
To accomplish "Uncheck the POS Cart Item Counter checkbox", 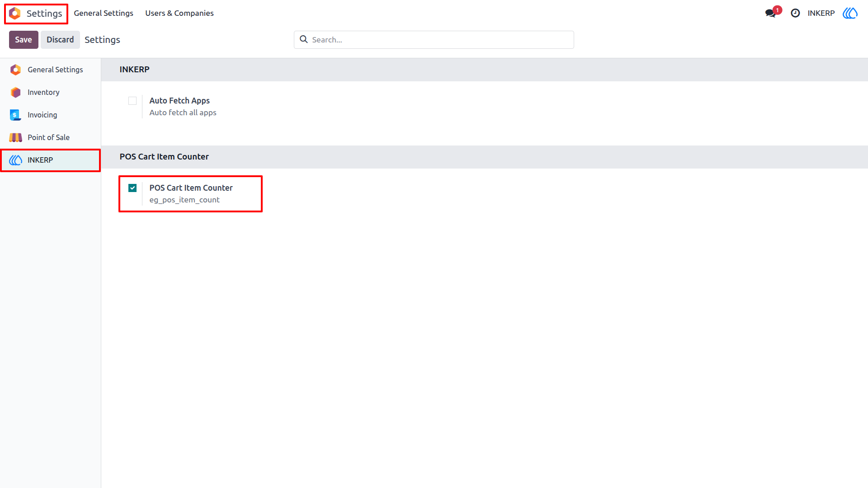I will click(x=132, y=188).
